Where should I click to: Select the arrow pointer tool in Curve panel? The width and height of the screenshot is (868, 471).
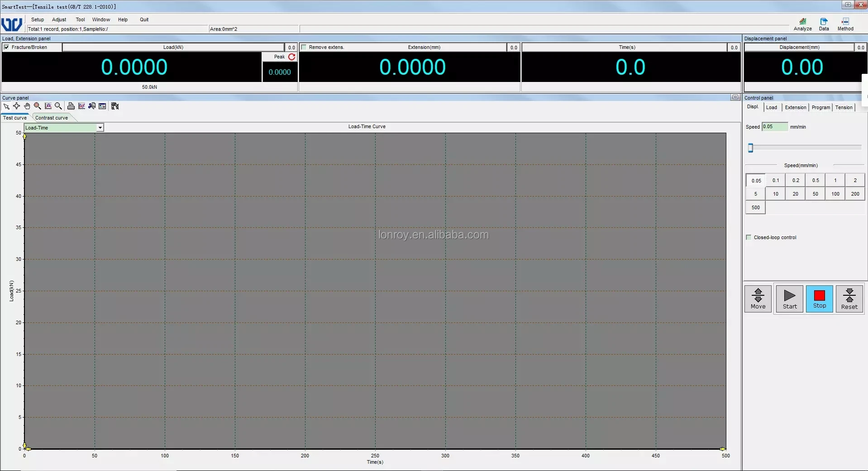[x=6, y=106]
